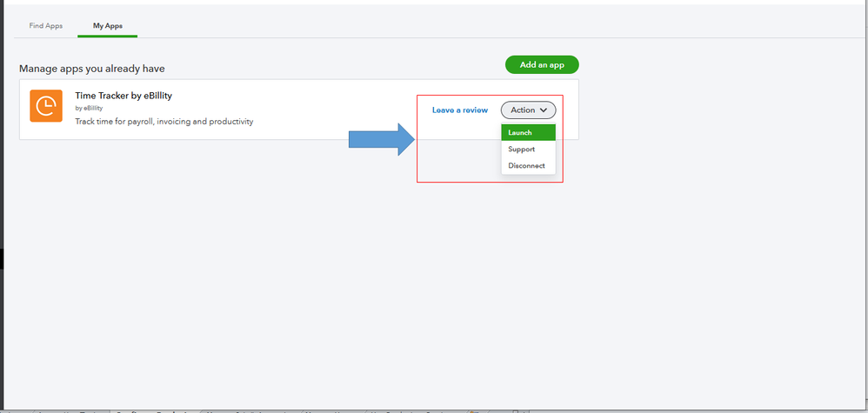Click the Add an app button
The image size is (868, 413).
[542, 64]
